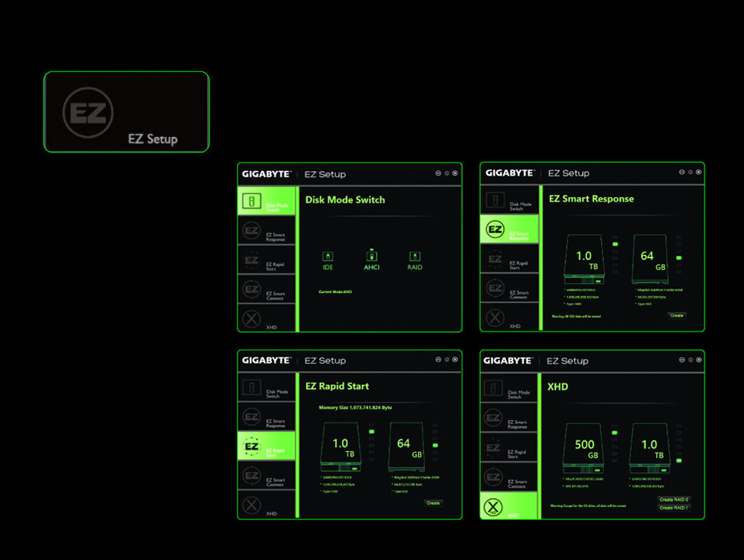Click lit slot indicator beside 500 GB drive in XHD
Viewport: 744px width, 560px height.
(x=615, y=433)
